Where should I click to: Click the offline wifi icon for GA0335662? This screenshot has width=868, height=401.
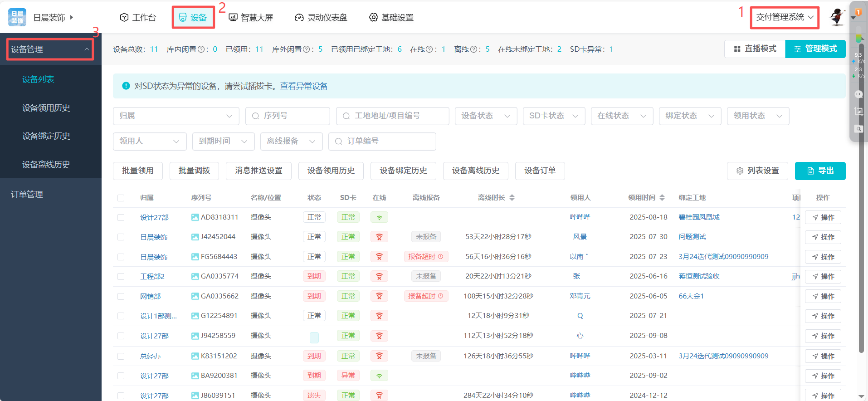point(379,296)
